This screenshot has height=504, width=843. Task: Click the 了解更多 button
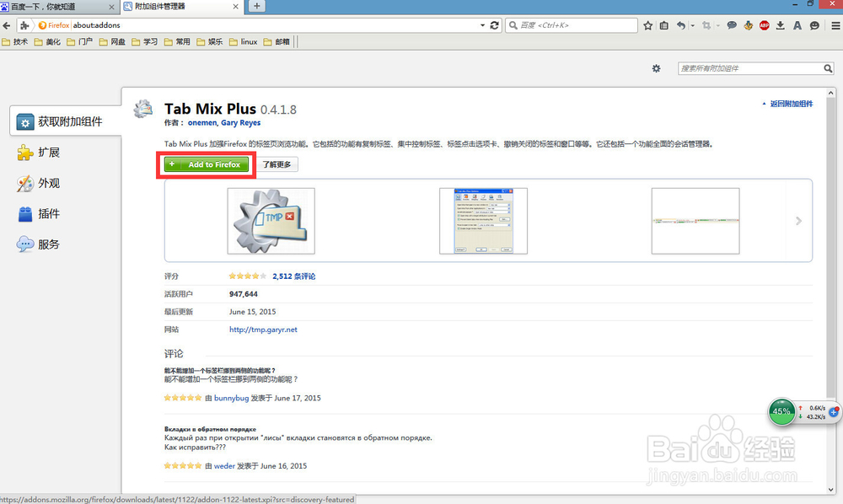[x=277, y=164]
